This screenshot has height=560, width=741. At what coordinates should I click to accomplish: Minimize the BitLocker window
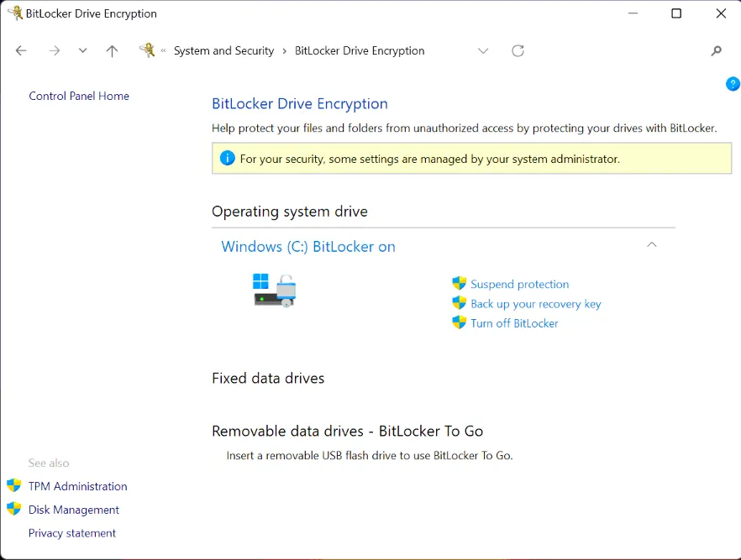coord(633,13)
